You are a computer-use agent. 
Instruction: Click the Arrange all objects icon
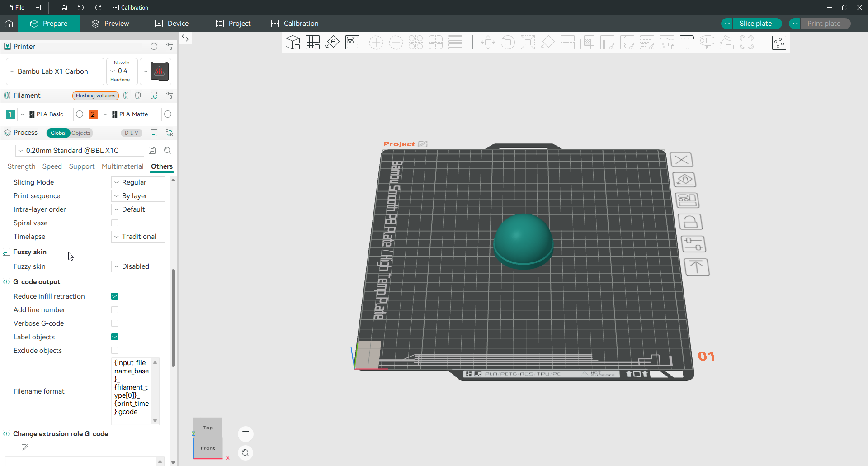352,43
